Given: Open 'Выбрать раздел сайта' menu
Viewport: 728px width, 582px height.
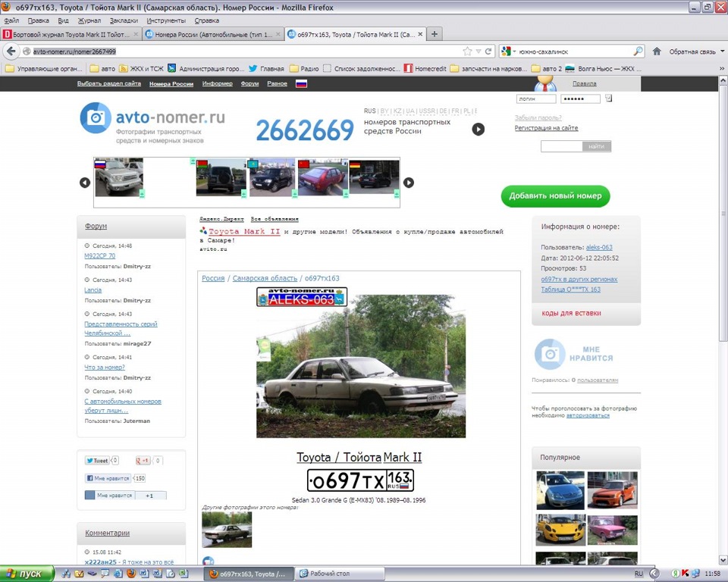Looking at the screenshot, I should 108,83.
